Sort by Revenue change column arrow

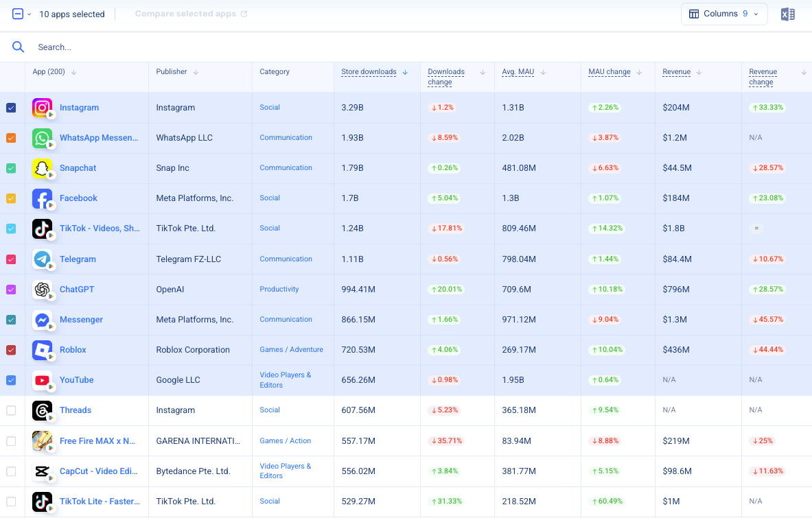pyautogui.click(x=804, y=73)
